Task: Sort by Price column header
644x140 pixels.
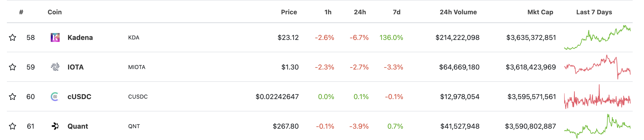Action: click(289, 12)
